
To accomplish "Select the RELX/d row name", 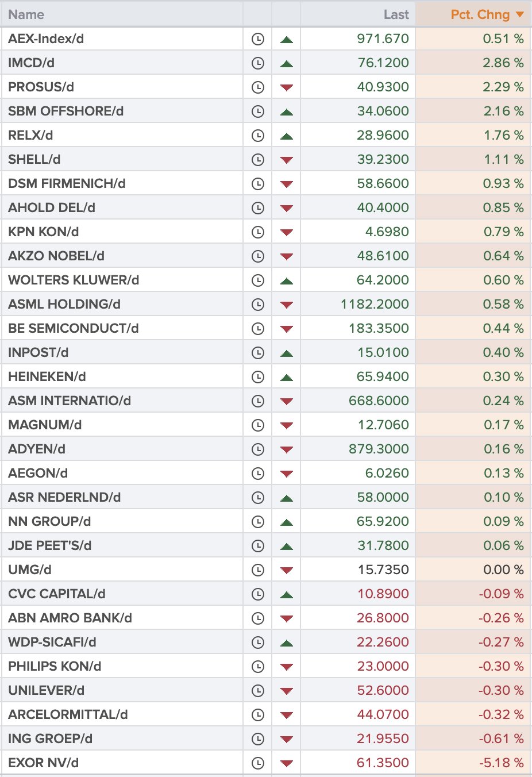I will point(30,136).
